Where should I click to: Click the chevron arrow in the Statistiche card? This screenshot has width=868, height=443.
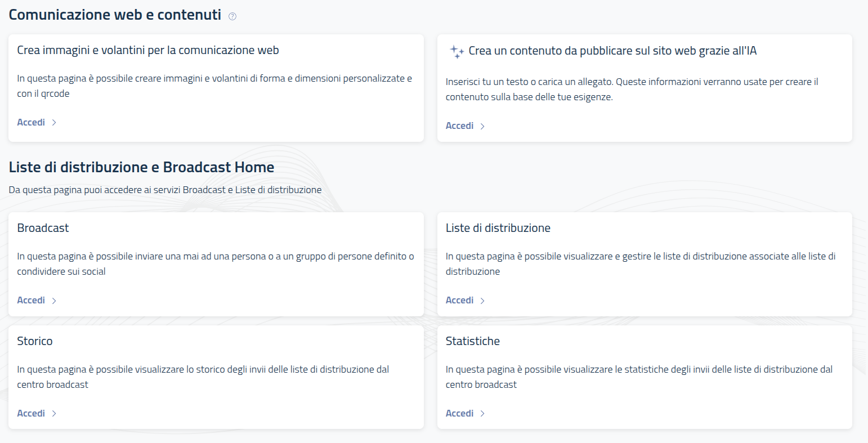coord(482,414)
